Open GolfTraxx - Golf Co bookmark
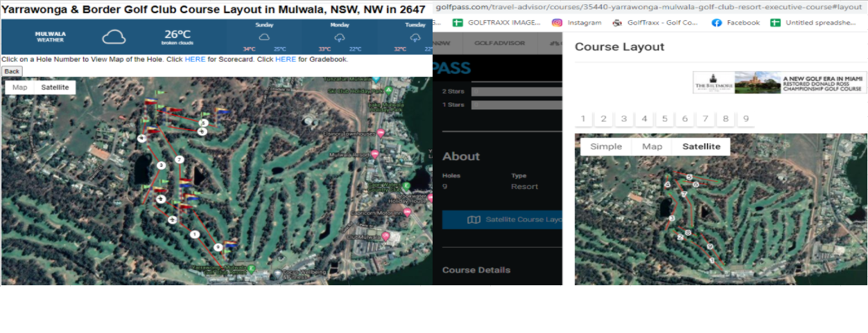This screenshot has width=868, height=333. pyautogui.click(x=657, y=22)
